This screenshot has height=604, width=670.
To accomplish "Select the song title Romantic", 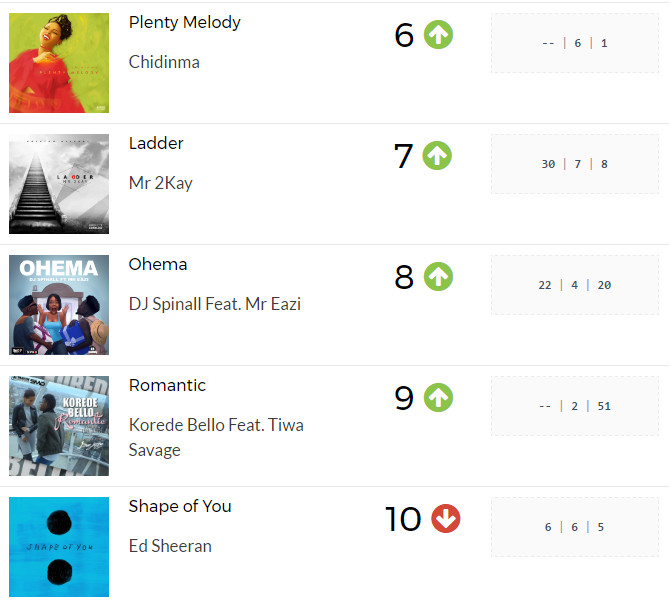I will (167, 385).
